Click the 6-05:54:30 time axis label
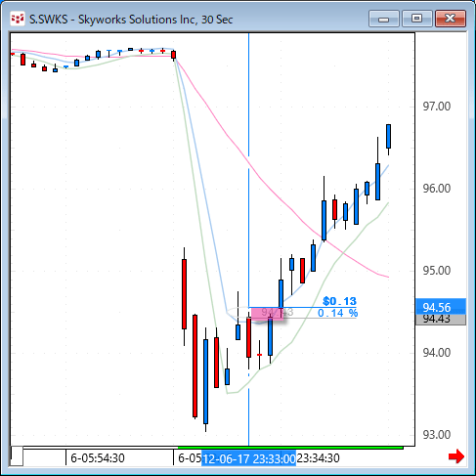This screenshot has height=476, width=476. tap(98, 458)
